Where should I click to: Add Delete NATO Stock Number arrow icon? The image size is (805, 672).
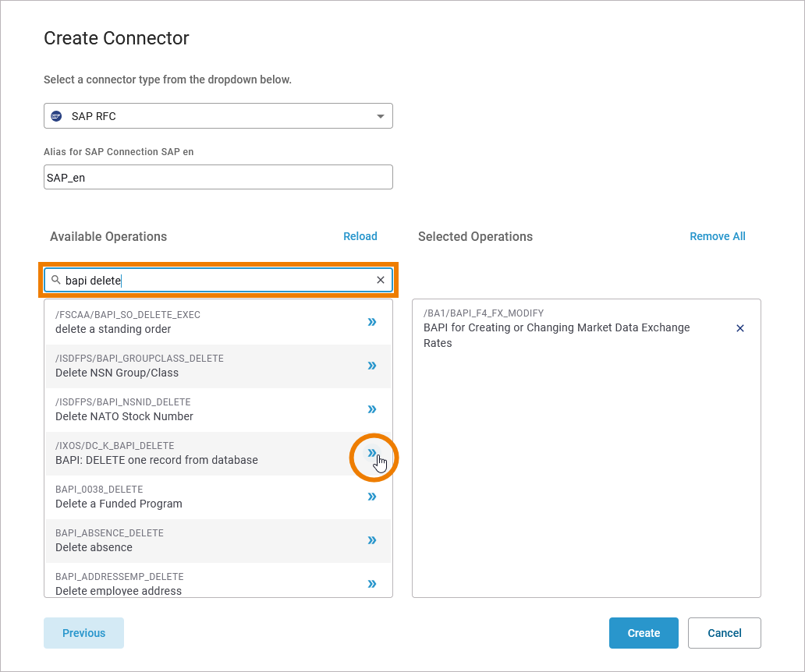tap(372, 409)
